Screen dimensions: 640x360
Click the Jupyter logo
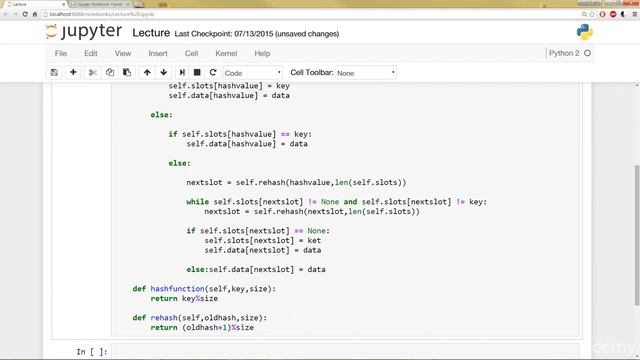pos(84,32)
